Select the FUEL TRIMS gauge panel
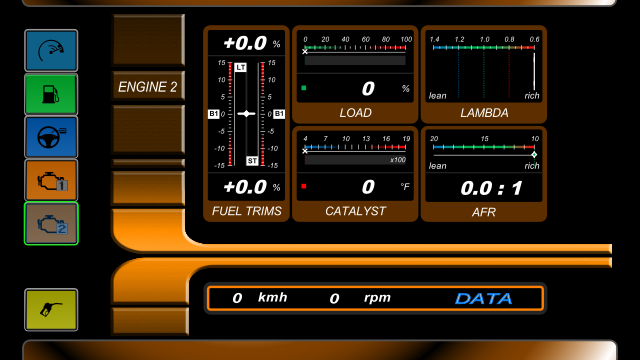 (x=247, y=124)
